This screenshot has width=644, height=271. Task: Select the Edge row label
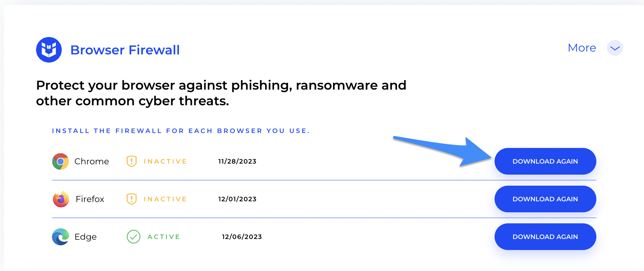point(85,237)
